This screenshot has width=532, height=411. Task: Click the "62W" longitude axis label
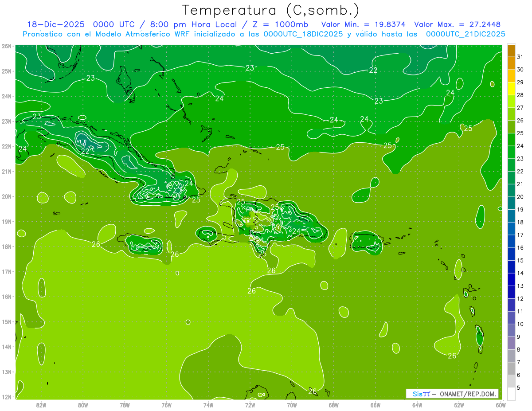[x=459, y=404]
